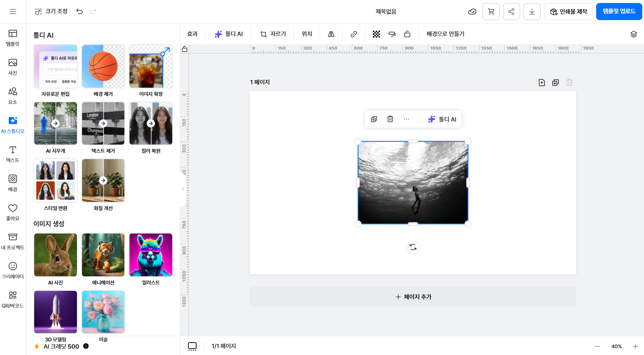644x355 pixels.
Task: Share the design
Action: pyautogui.click(x=512, y=12)
